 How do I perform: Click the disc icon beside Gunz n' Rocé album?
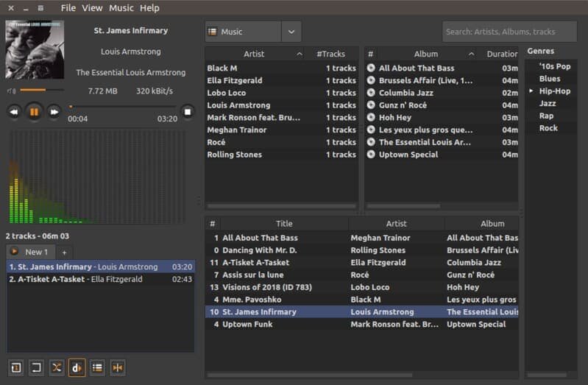371,105
